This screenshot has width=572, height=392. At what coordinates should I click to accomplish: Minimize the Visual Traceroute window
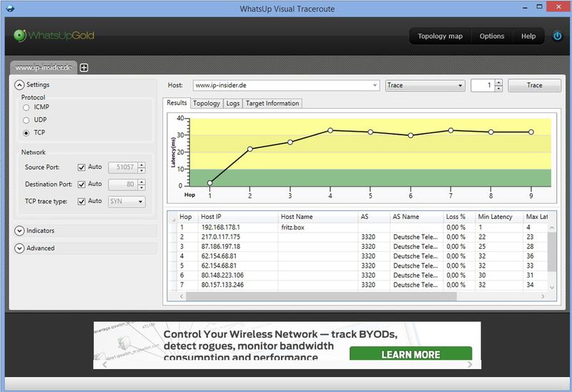coord(525,7)
